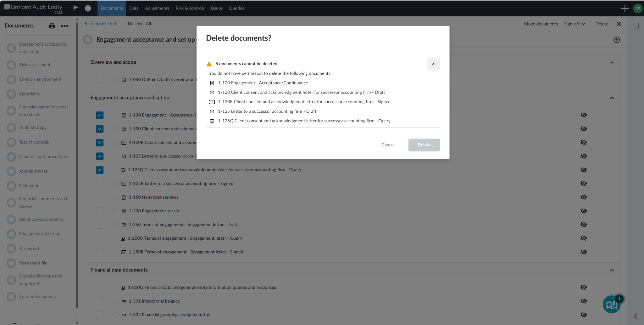Click the Deselect All button
This screenshot has height=325, width=644.
(139, 24)
